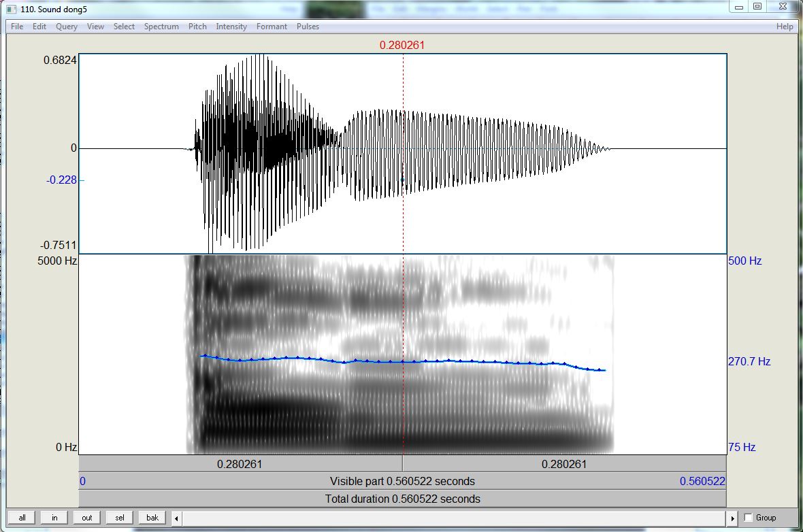Image resolution: width=803 pixels, height=532 pixels.
Task: Click the window title '110. Sound dong5'
Action: coord(54,10)
